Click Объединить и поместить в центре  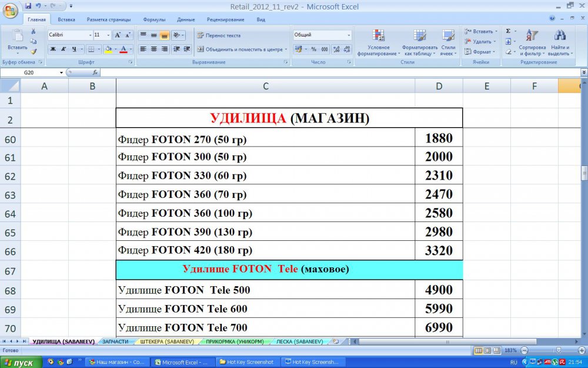(242, 49)
